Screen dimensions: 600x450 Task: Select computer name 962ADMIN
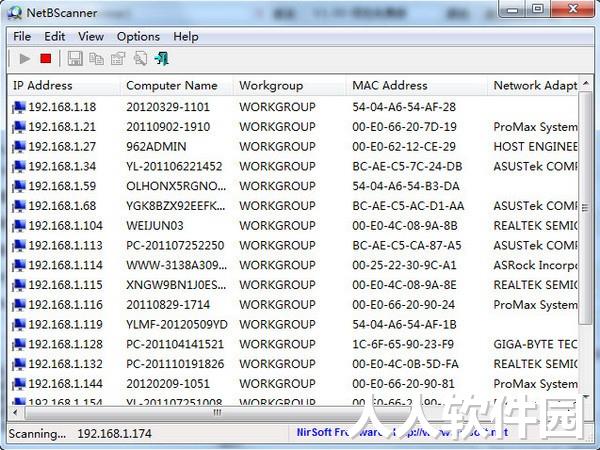tap(157, 147)
